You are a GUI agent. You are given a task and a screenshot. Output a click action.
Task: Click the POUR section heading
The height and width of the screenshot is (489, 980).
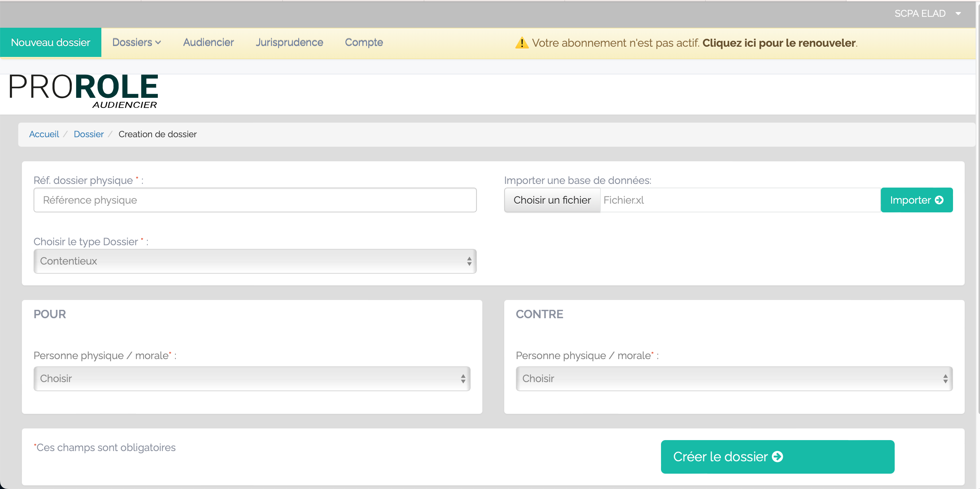(50, 314)
